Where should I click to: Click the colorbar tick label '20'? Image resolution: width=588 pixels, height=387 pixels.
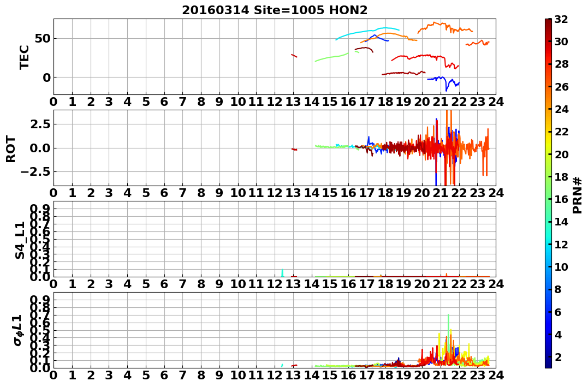[561, 154]
